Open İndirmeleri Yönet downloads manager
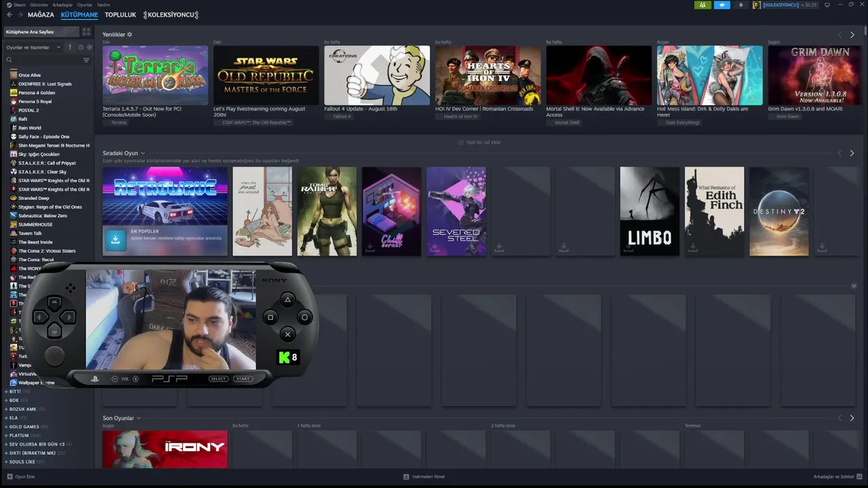 (x=425, y=476)
